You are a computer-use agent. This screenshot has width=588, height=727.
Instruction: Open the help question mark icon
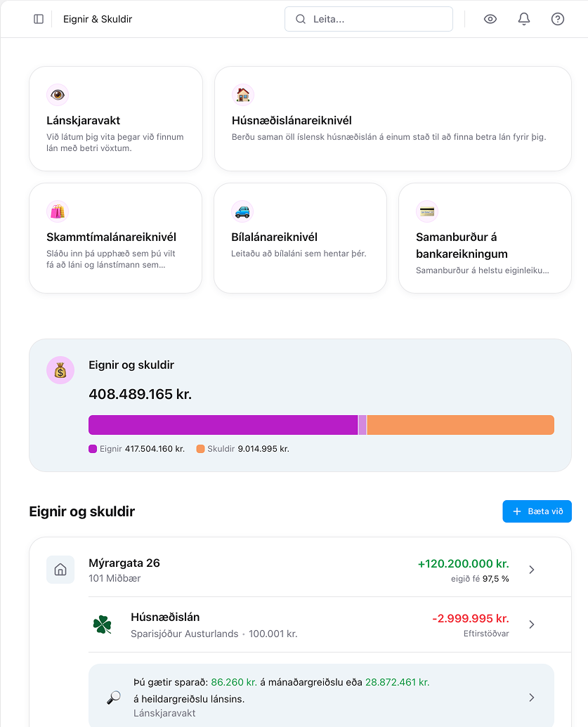click(x=558, y=19)
